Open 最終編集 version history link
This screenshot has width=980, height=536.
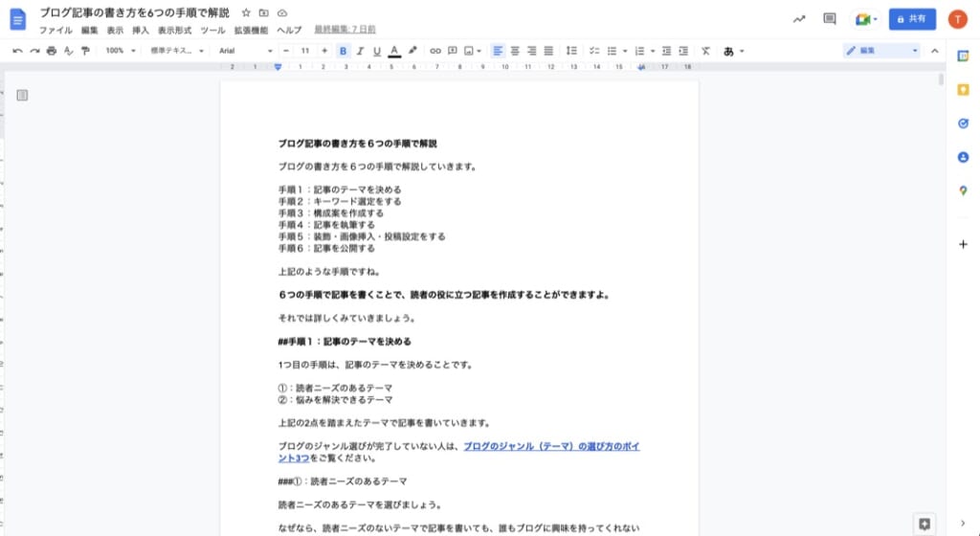(345, 30)
